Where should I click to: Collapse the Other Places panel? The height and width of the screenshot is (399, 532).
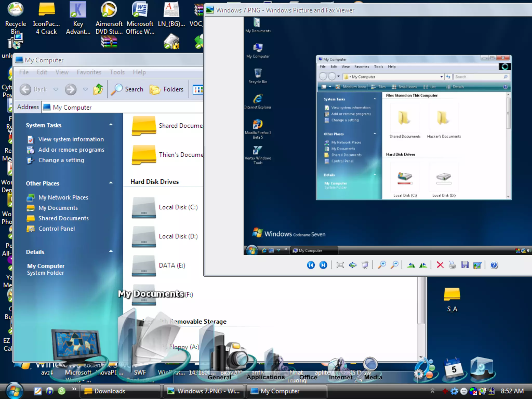(x=111, y=183)
